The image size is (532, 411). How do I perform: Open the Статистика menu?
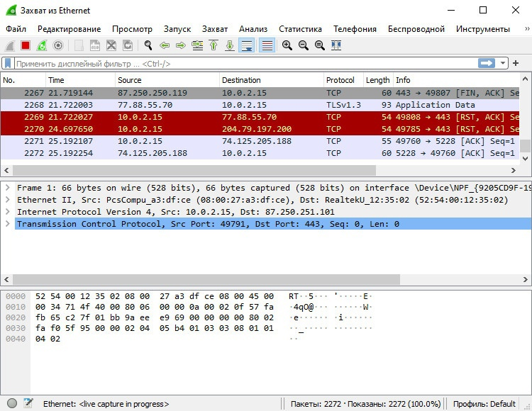[300, 29]
